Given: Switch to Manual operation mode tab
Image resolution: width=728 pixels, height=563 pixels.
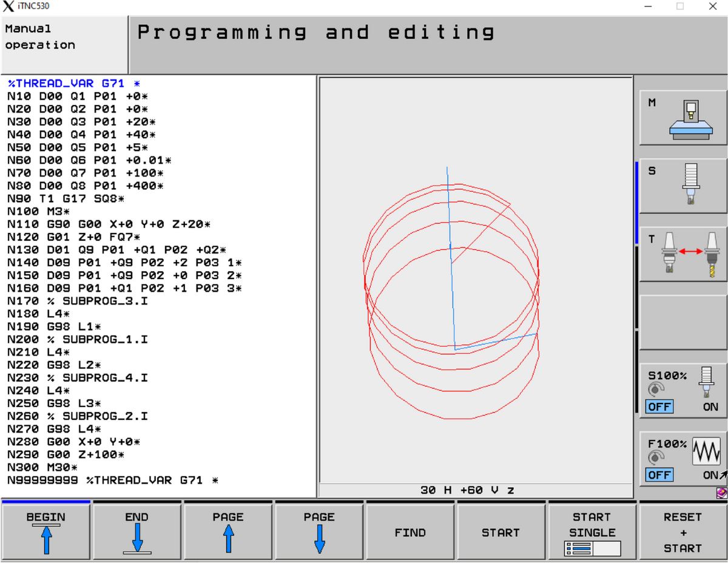Looking at the screenshot, I should point(64,45).
